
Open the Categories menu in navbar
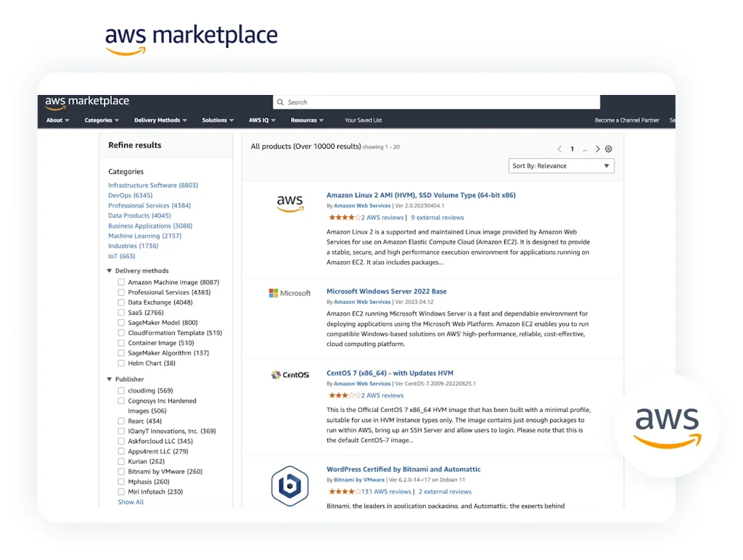click(x=102, y=120)
